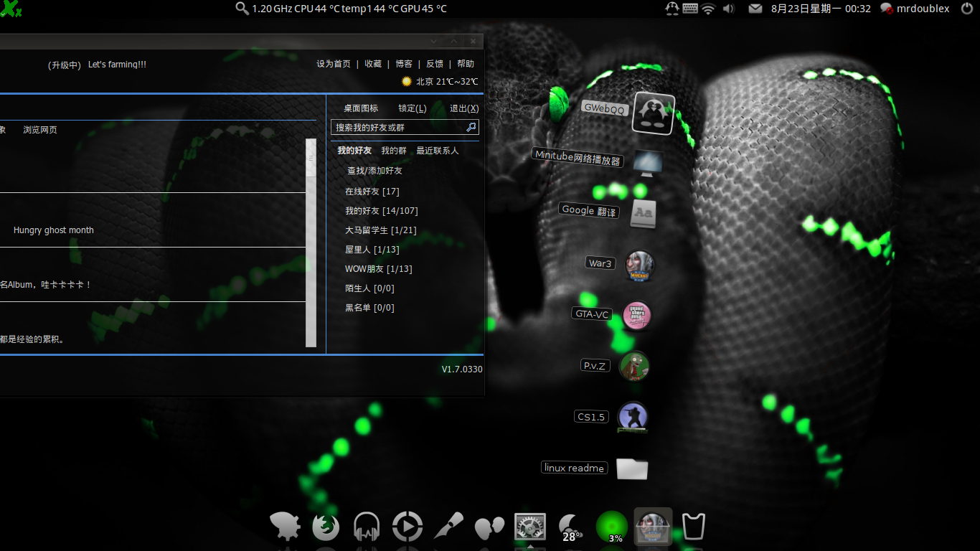This screenshot has height=551, width=980.
Task: Open the Google 翻译 dictionary desktop icon
Action: tap(644, 214)
